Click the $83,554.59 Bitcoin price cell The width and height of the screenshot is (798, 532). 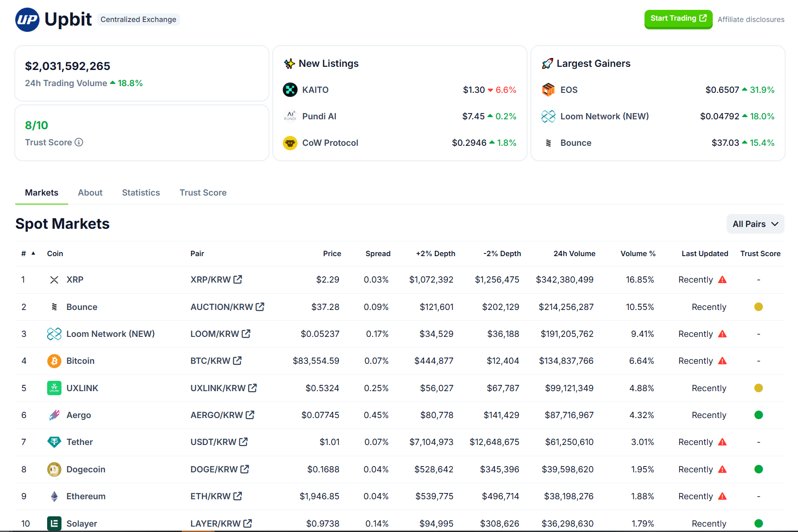[x=316, y=361]
